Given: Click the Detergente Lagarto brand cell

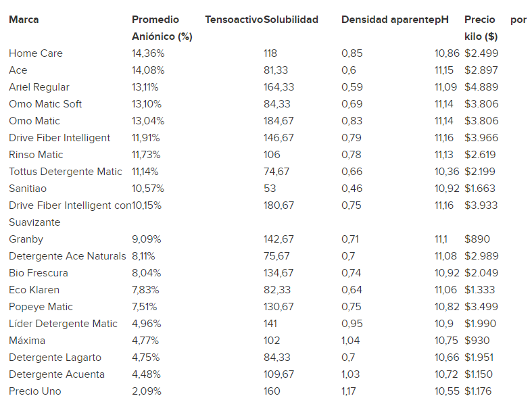Looking at the screenshot, I should pos(55,358).
